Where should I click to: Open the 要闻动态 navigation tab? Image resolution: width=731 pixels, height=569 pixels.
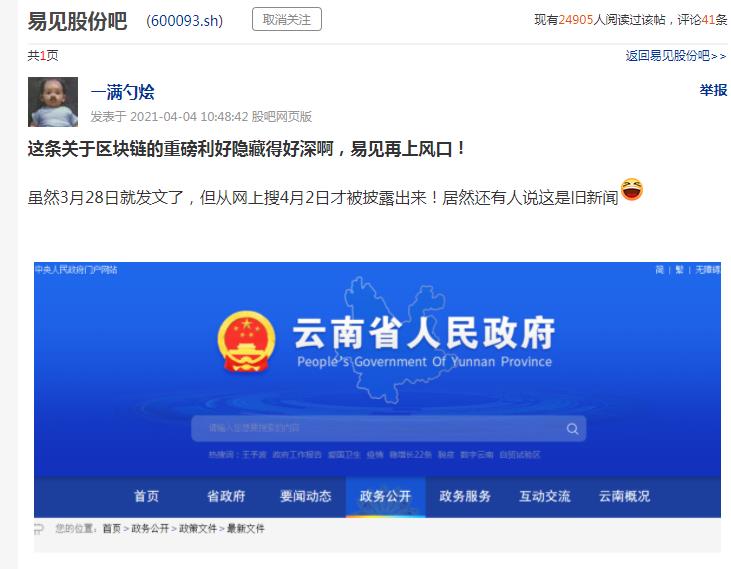coord(306,496)
